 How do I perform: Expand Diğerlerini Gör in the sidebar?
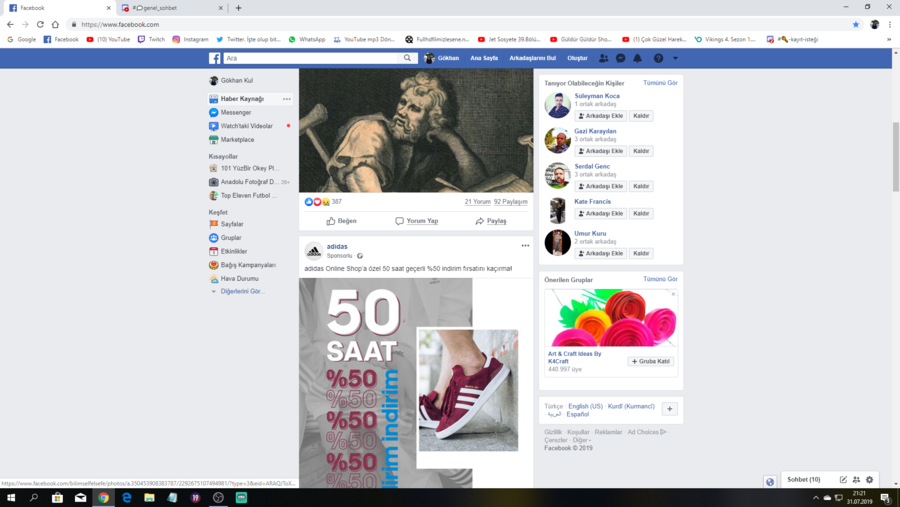(242, 292)
